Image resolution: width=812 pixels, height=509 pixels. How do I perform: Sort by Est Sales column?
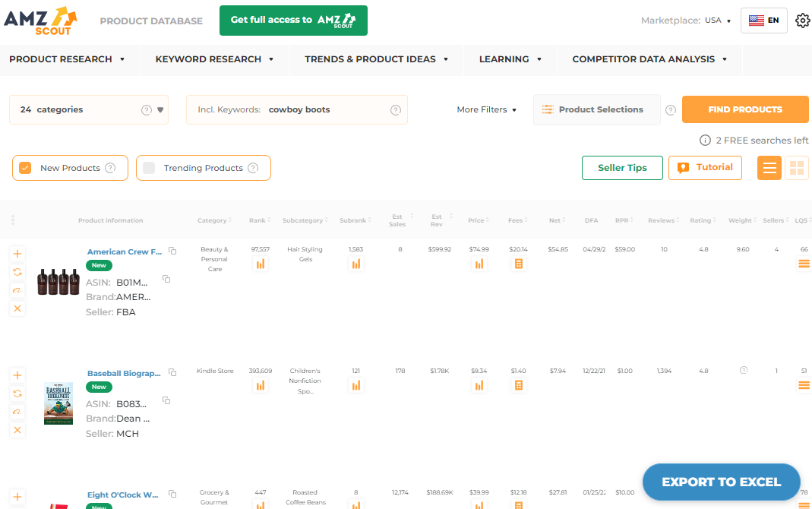[401, 220]
